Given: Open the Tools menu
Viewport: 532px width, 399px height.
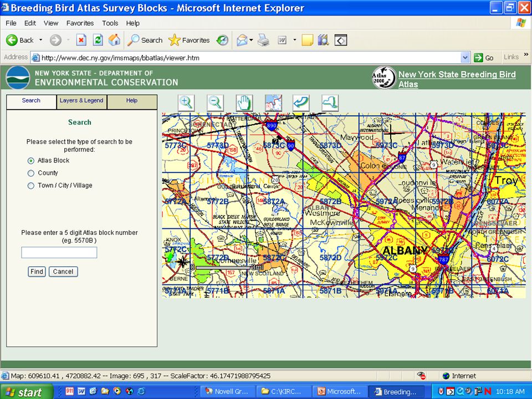Looking at the screenshot, I should point(110,23).
